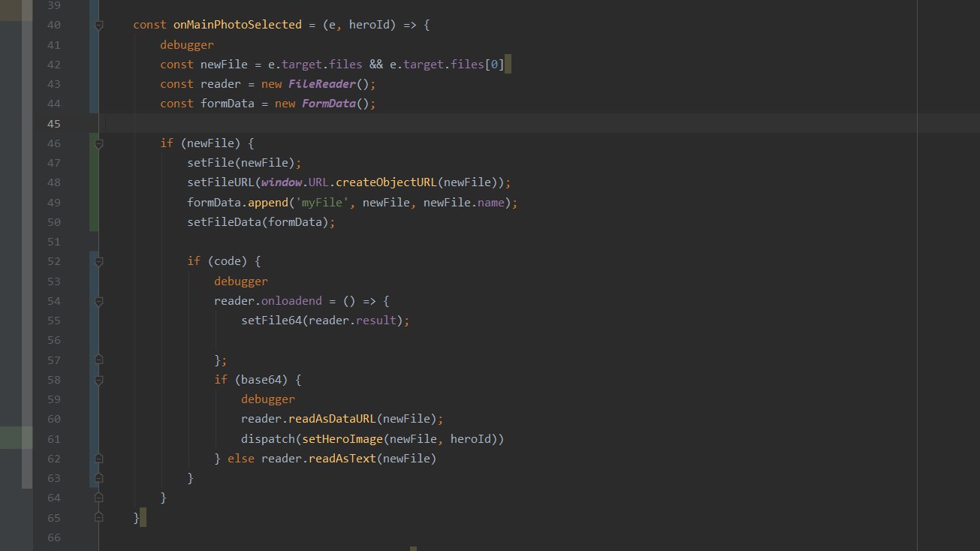This screenshot has width=980, height=551.
Task: Click the readAsText method
Action: pyautogui.click(x=342, y=458)
